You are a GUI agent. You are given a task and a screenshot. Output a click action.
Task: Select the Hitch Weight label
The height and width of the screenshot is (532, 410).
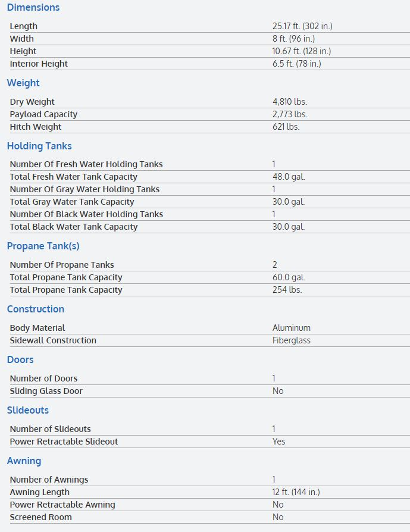(36, 127)
